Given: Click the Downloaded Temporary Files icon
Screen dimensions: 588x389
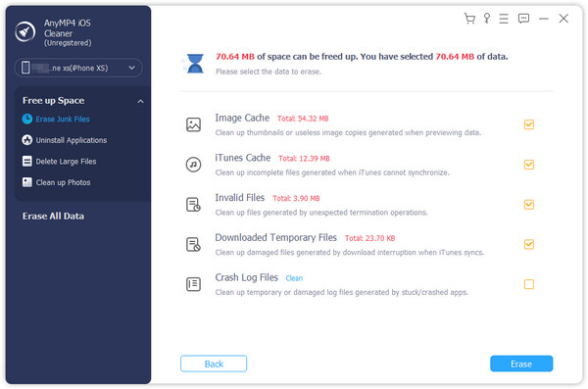Looking at the screenshot, I should coord(193,244).
